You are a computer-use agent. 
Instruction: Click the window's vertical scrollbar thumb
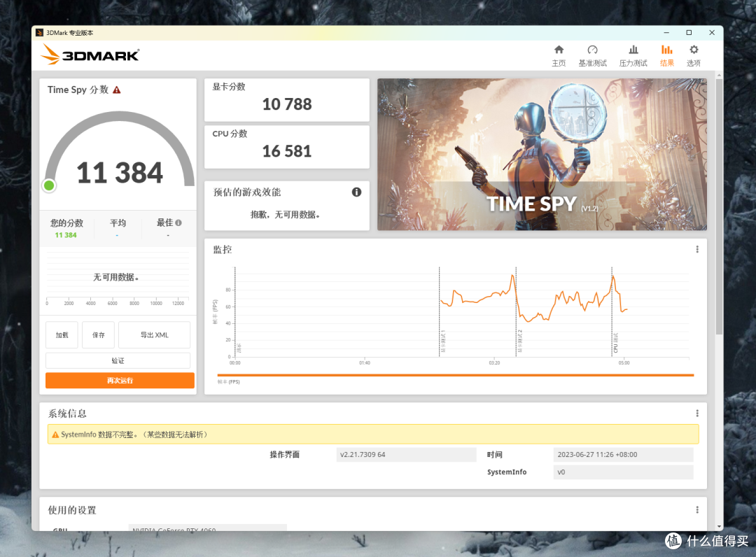click(x=719, y=206)
